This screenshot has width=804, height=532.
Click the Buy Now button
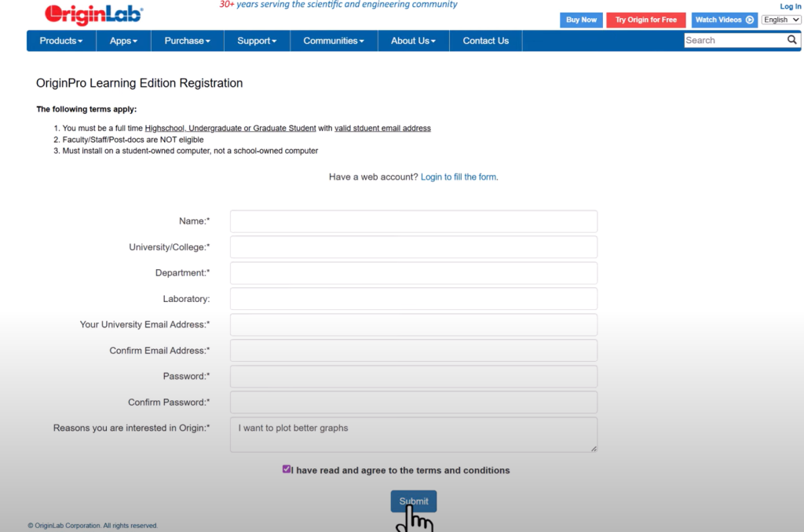click(x=581, y=19)
